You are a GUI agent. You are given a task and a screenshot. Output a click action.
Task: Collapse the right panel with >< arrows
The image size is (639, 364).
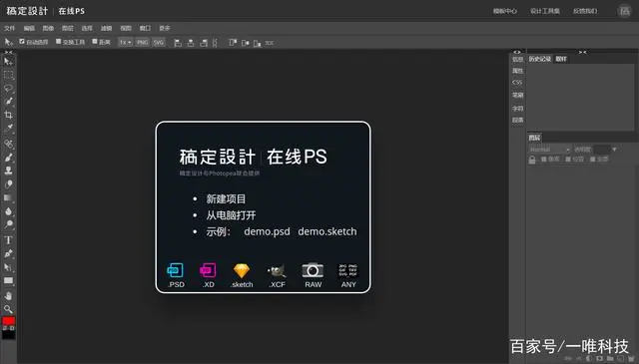[583, 52]
